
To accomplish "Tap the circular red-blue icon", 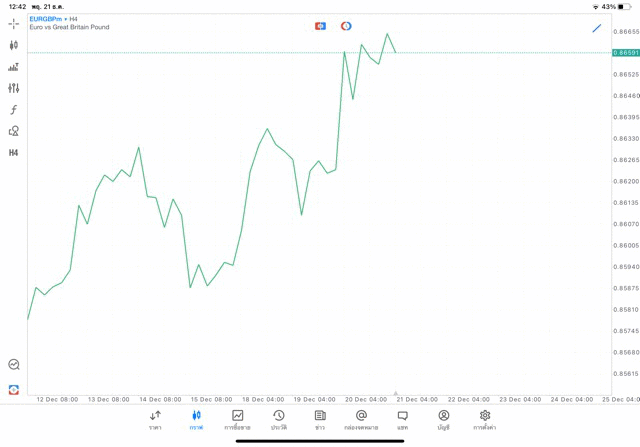I will coord(346,26).
